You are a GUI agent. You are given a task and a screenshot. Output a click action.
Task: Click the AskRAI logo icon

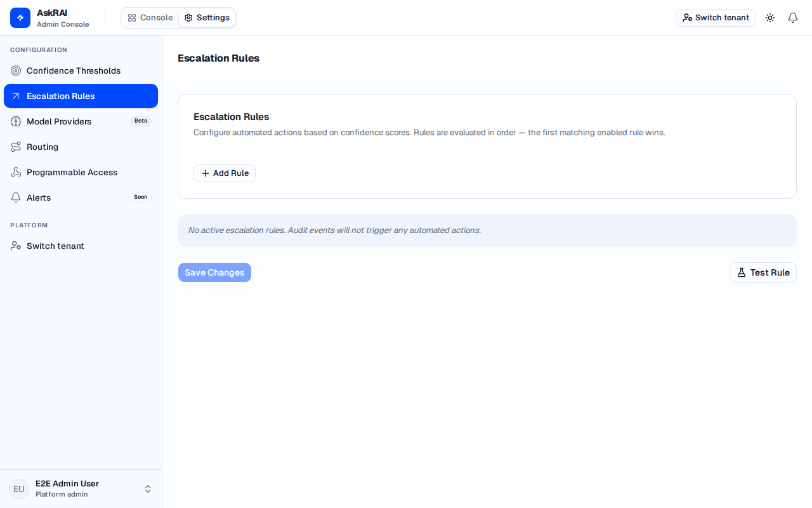click(x=20, y=18)
